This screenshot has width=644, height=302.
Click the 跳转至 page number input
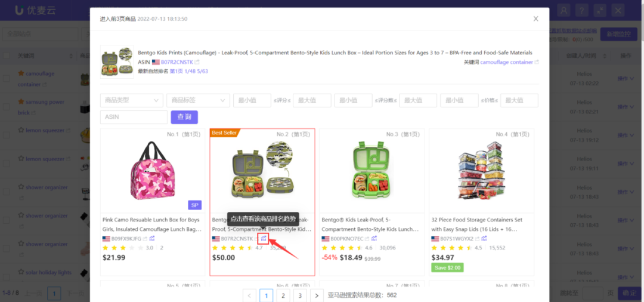click(x=593, y=293)
